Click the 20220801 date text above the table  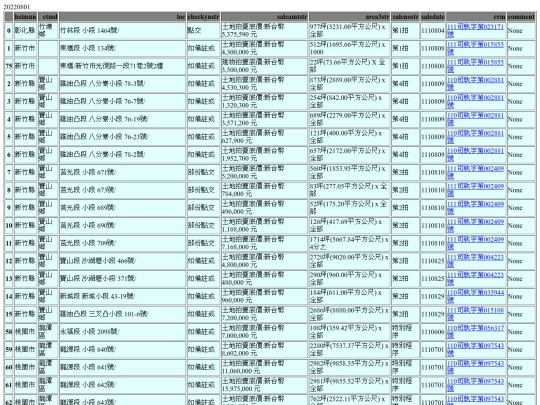click(x=17, y=7)
